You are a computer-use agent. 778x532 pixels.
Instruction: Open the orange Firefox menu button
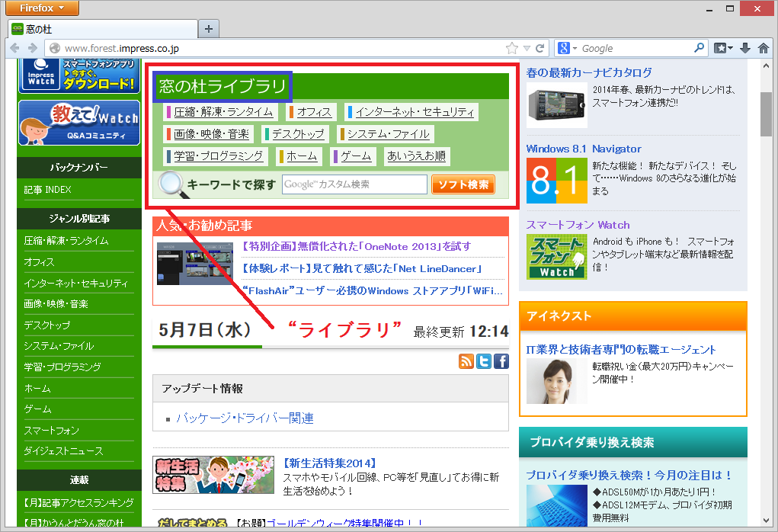pos(41,8)
